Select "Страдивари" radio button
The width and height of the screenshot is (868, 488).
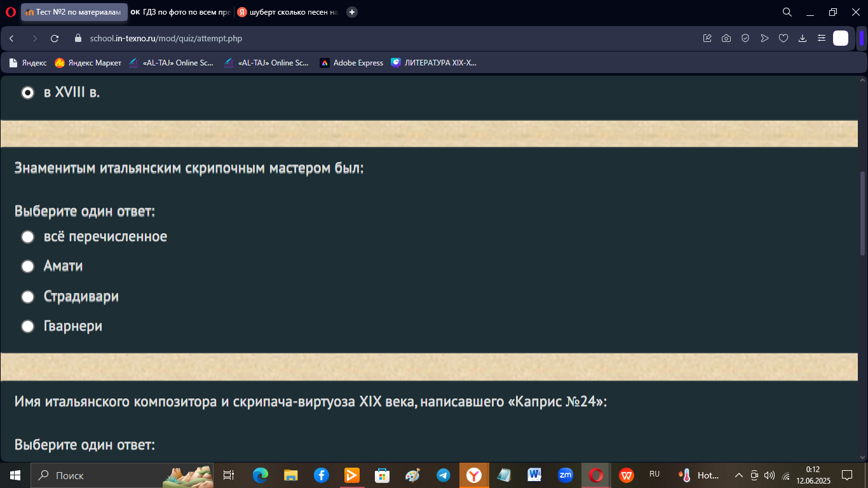[27, 297]
